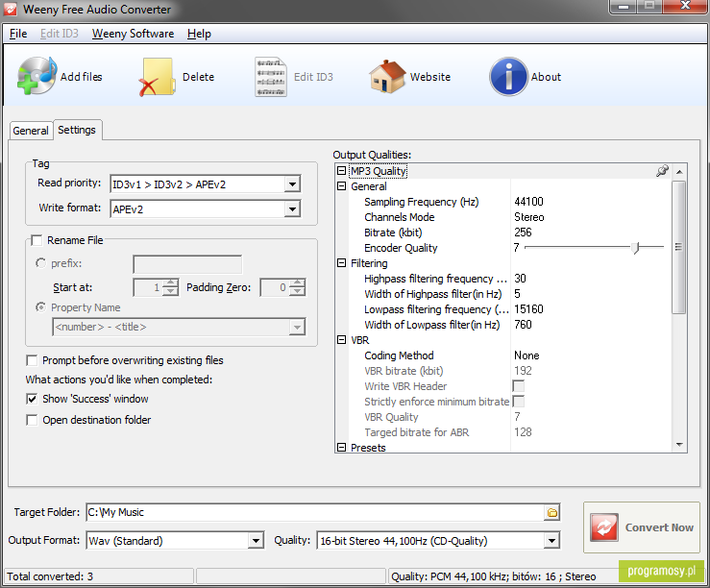The height and width of the screenshot is (588, 710).
Task: Open the Help menu
Action: pos(199,34)
